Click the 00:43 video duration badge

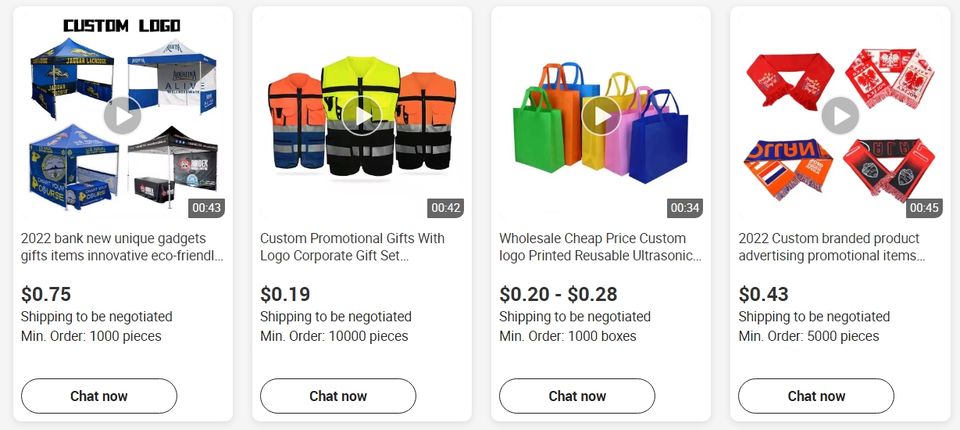pos(207,208)
